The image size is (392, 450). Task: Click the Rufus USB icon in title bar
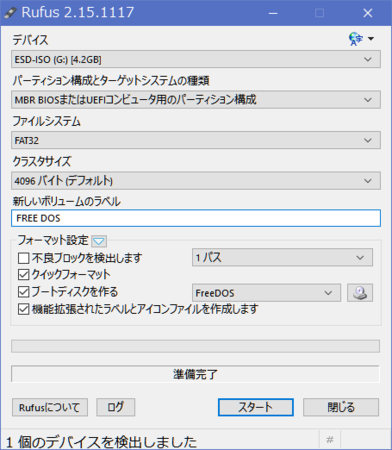coord(10,13)
